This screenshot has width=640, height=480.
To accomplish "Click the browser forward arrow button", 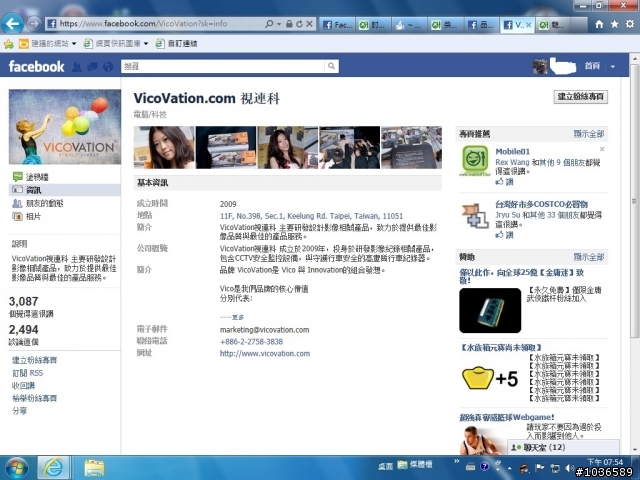I will pos(34,24).
